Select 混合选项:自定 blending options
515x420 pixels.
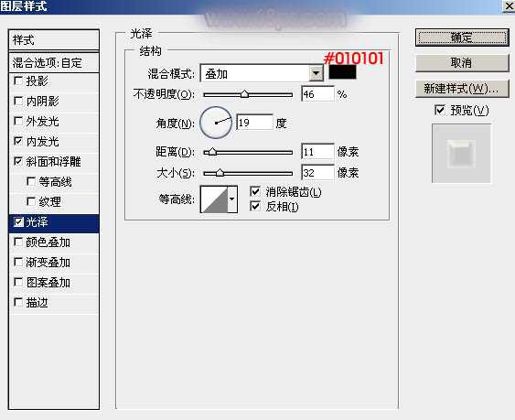tap(54, 63)
